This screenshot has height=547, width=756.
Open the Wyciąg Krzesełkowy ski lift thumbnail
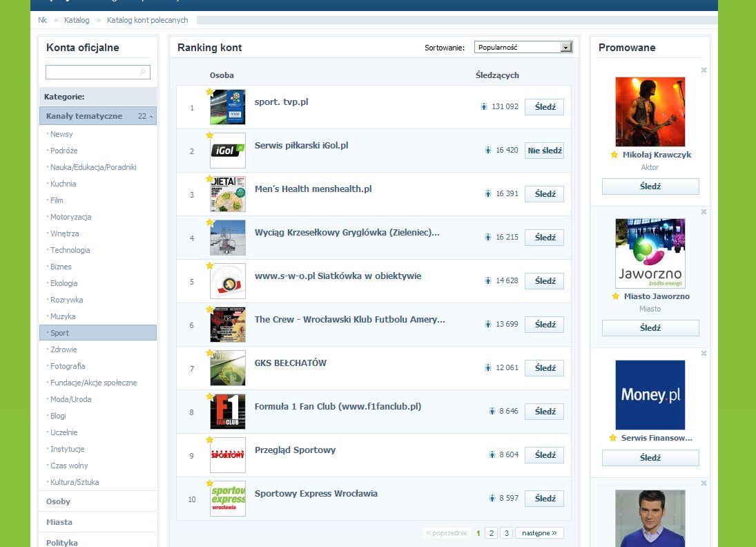(x=228, y=238)
